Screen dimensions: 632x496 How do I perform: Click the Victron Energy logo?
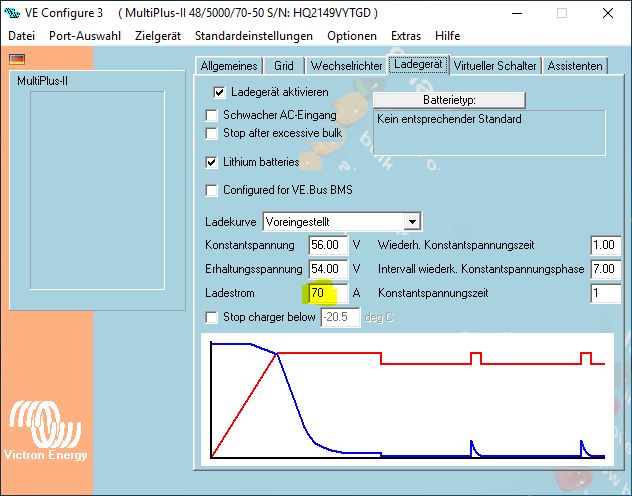[x=46, y=430]
